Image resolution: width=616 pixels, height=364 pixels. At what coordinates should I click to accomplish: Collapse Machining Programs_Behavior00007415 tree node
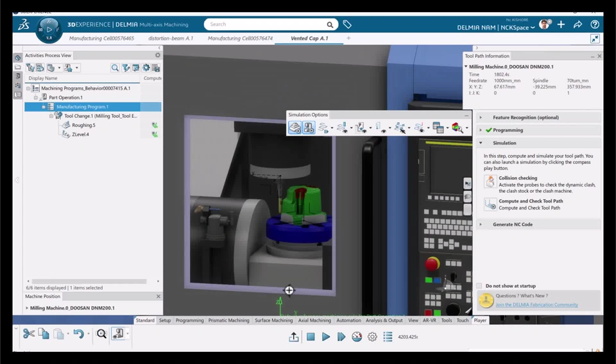(x=28, y=88)
